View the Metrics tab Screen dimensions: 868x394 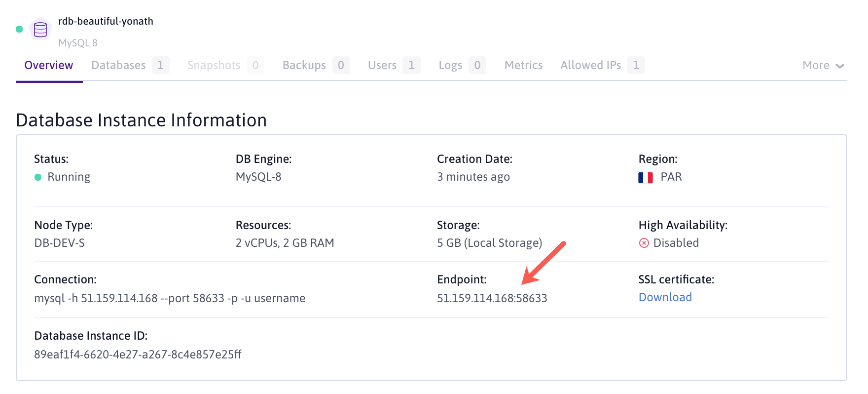pyautogui.click(x=523, y=66)
